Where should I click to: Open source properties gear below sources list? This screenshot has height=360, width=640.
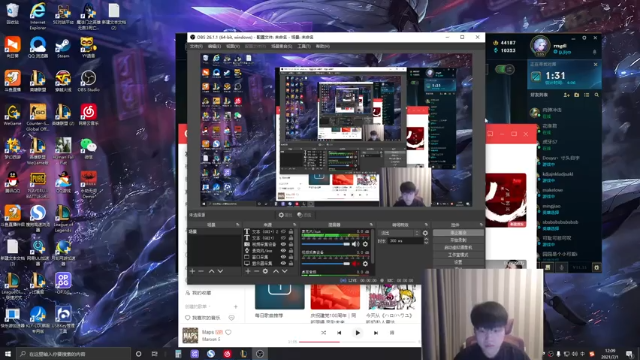coord(265,271)
